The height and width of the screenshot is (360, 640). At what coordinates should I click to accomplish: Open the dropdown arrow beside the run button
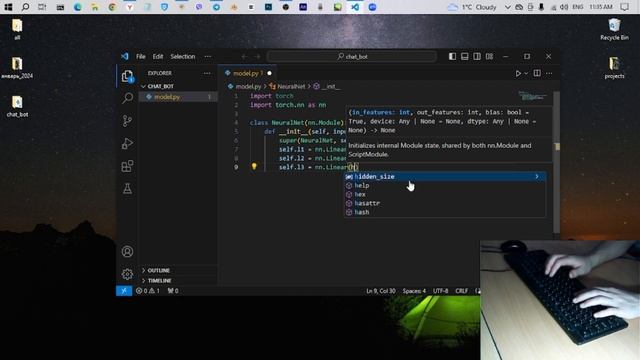pos(526,73)
